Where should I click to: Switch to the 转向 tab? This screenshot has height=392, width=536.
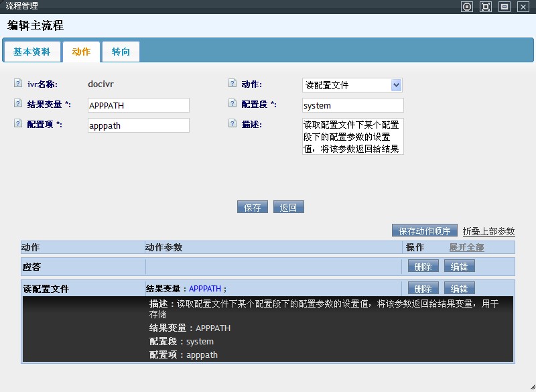[x=121, y=52]
